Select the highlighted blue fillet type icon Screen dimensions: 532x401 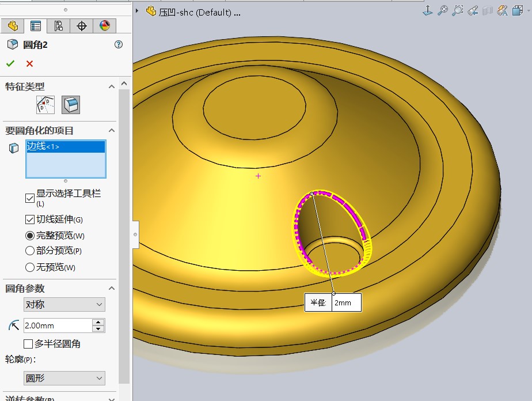(x=71, y=105)
